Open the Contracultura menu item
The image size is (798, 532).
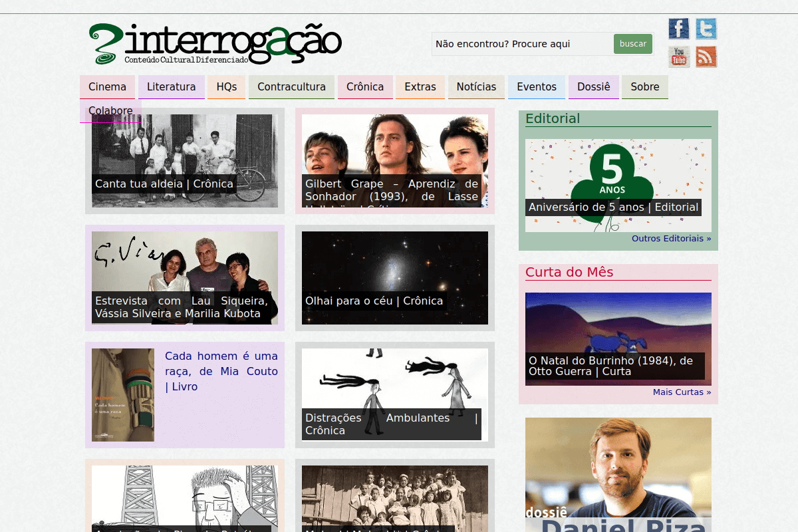pos(291,87)
